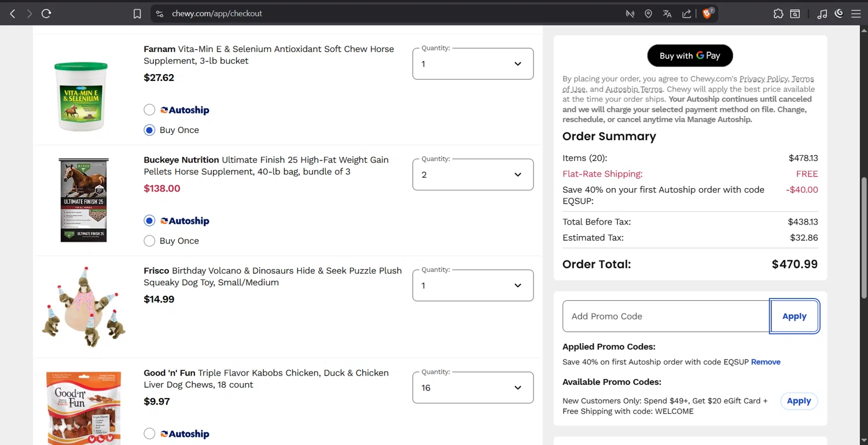Apply the WELCOME promo code

(x=799, y=400)
